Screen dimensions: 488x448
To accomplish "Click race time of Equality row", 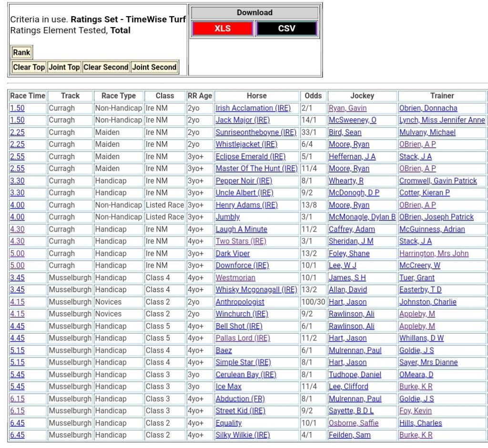I will pyautogui.click(x=17, y=423).
